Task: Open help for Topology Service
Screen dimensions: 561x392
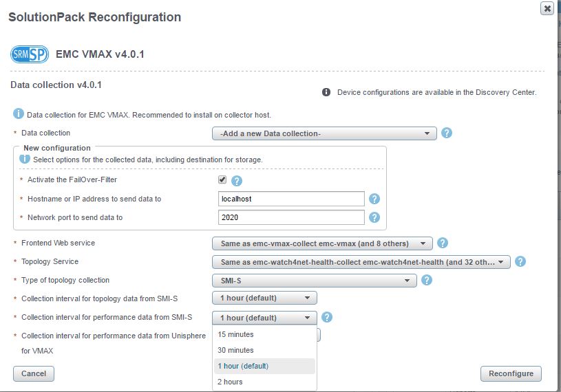Action: pyautogui.click(x=520, y=261)
